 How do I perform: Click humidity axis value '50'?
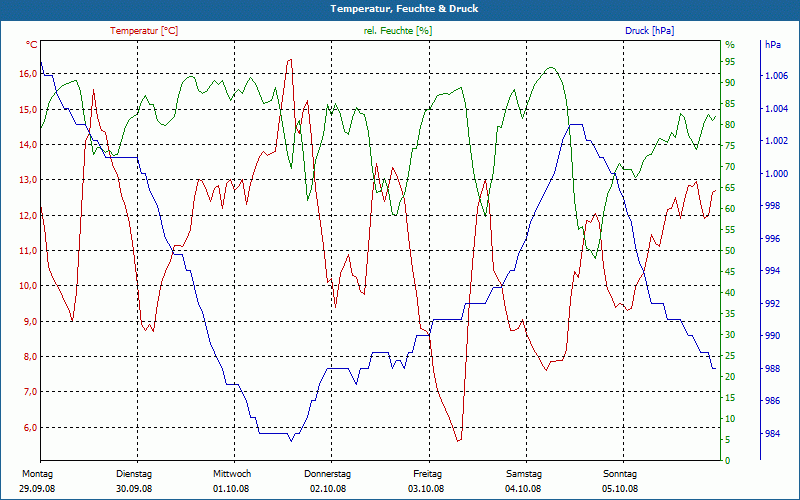[731, 251]
